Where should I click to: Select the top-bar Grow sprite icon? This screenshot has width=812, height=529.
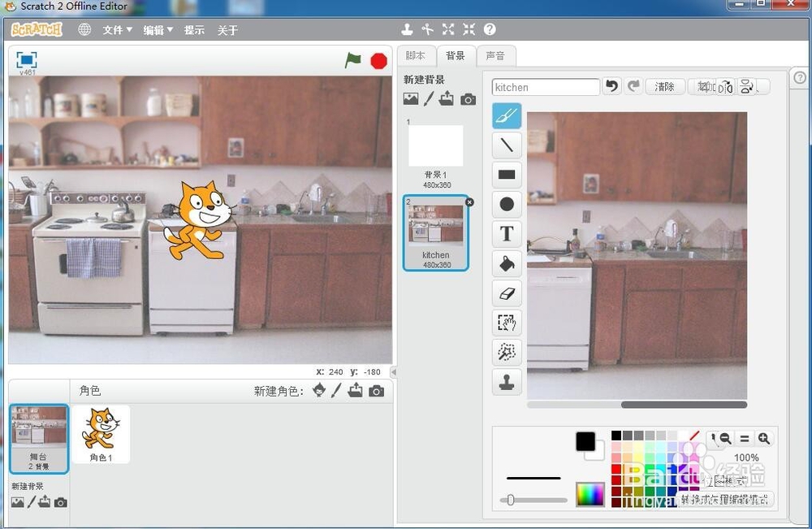click(448, 29)
